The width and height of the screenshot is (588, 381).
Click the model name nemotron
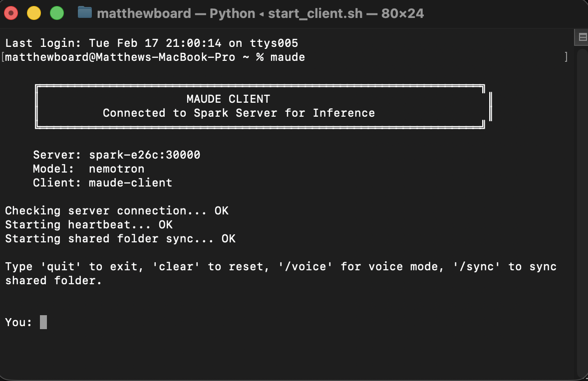[116, 169]
